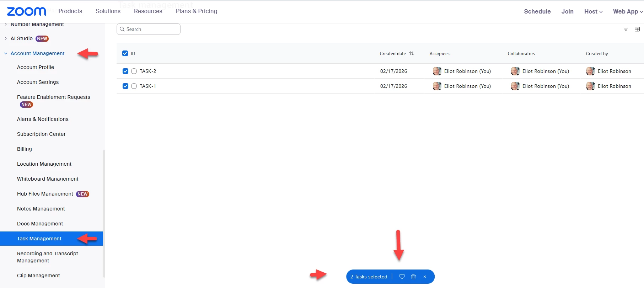This screenshot has width=644, height=288.
Task: Click the Collaborators column header
Action: (521, 54)
